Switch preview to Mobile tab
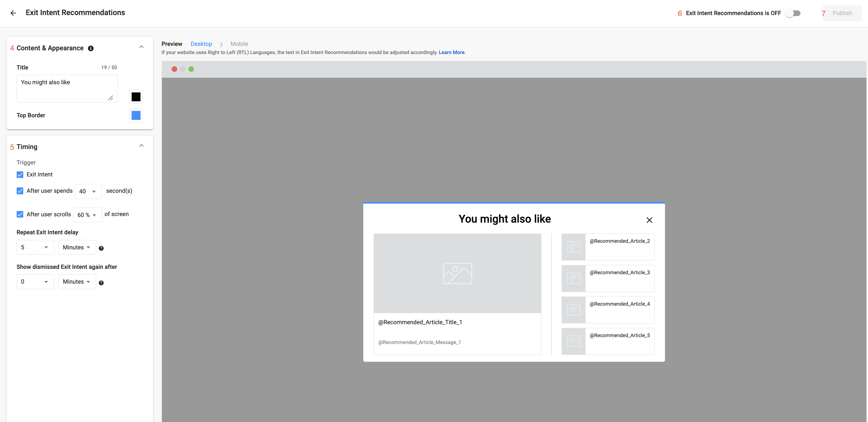 click(239, 44)
